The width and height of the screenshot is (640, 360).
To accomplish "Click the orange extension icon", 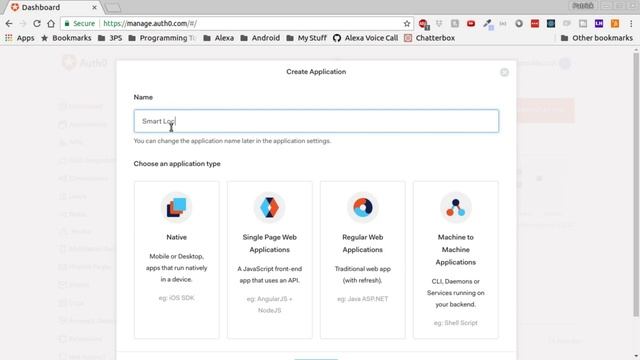I will click(x=615, y=24).
